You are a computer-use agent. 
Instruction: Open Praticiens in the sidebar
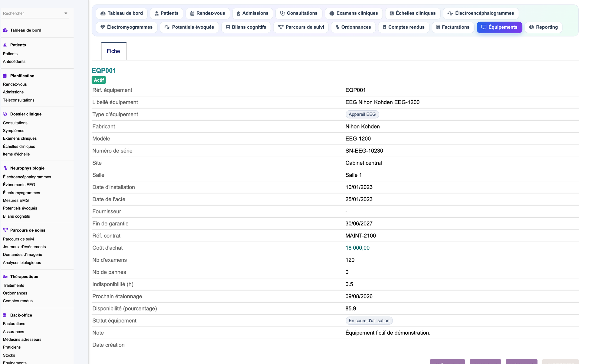(12, 347)
